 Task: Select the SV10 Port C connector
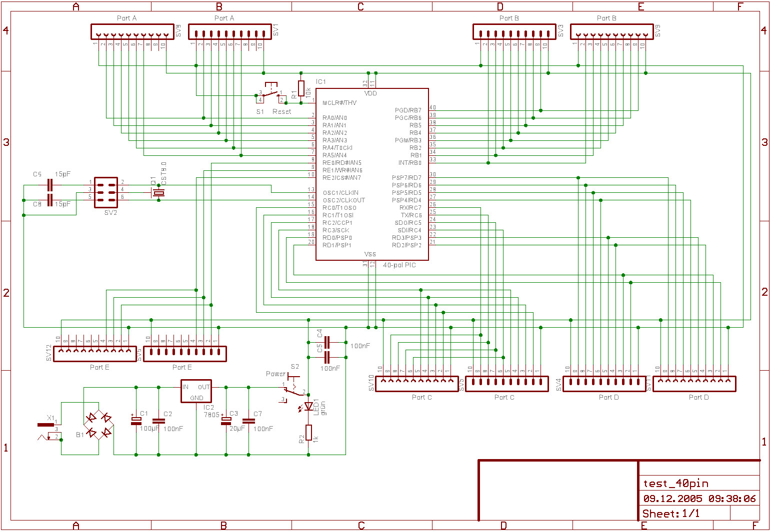(x=417, y=384)
